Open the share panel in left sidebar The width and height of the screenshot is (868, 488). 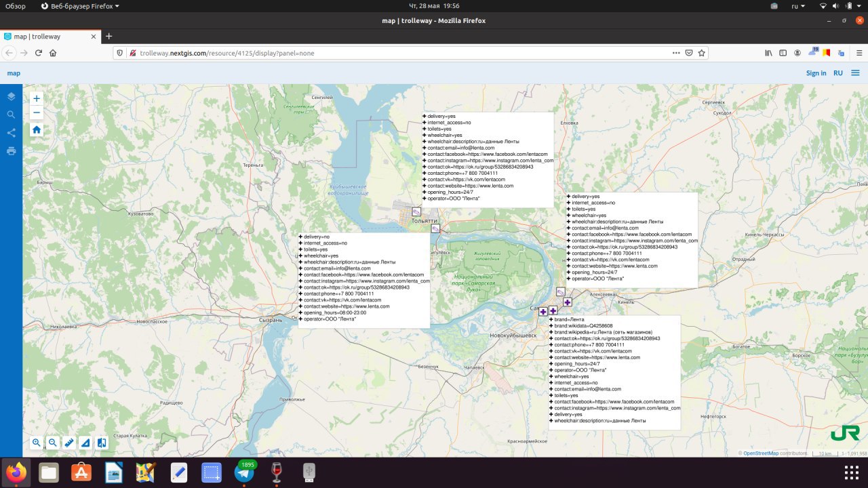click(x=11, y=133)
